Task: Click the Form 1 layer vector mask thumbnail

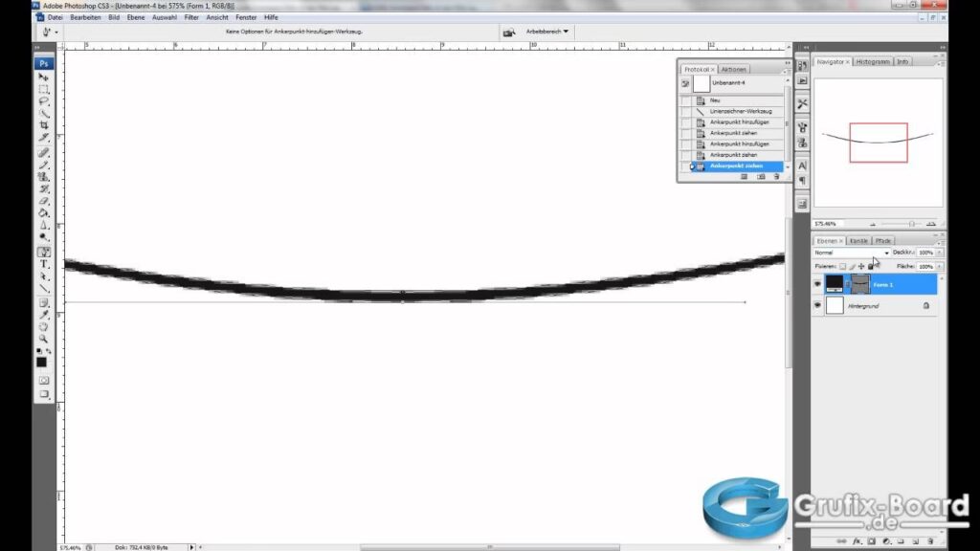Action: click(x=860, y=284)
